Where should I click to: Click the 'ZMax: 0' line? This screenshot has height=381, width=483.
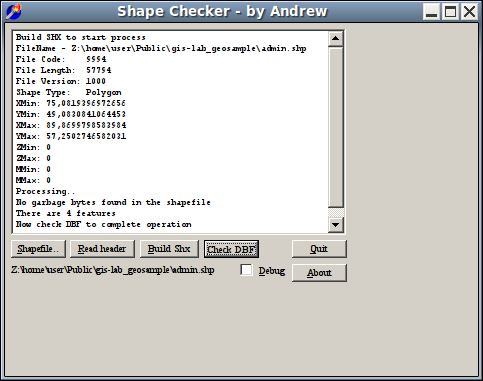pyautogui.click(x=33, y=158)
